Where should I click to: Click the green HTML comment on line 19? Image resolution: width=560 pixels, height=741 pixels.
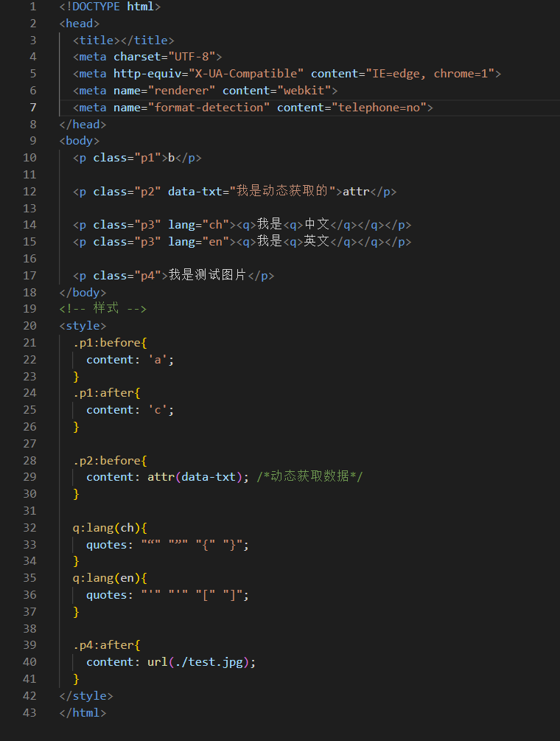103,309
